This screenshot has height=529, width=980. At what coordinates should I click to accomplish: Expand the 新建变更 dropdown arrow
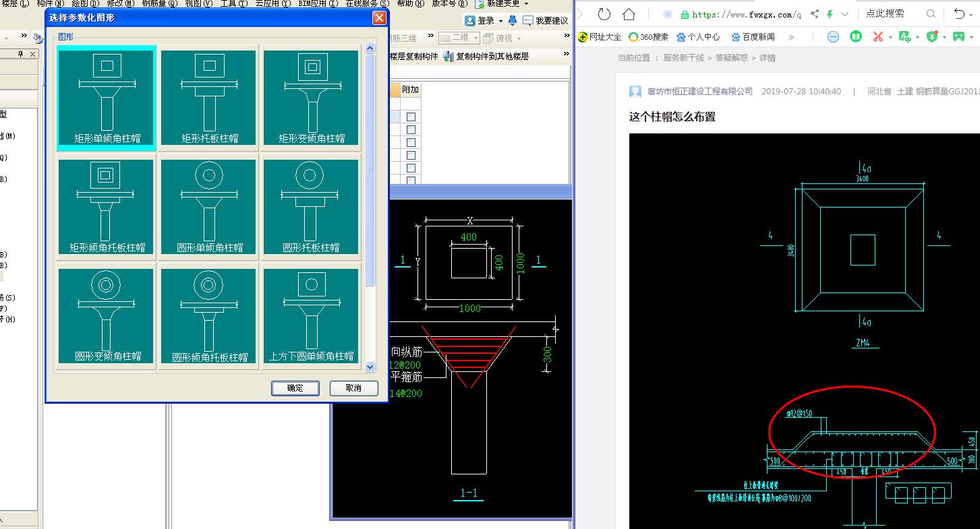525,3
